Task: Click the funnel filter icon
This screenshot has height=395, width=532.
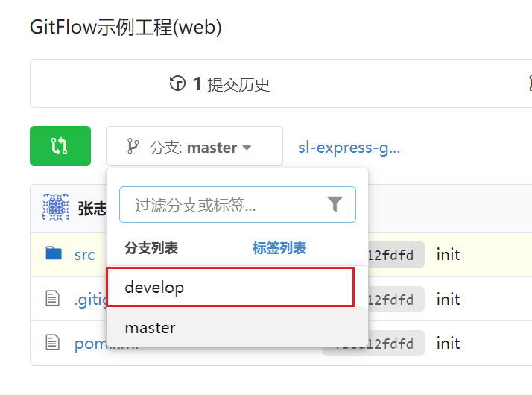Action: coord(335,204)
